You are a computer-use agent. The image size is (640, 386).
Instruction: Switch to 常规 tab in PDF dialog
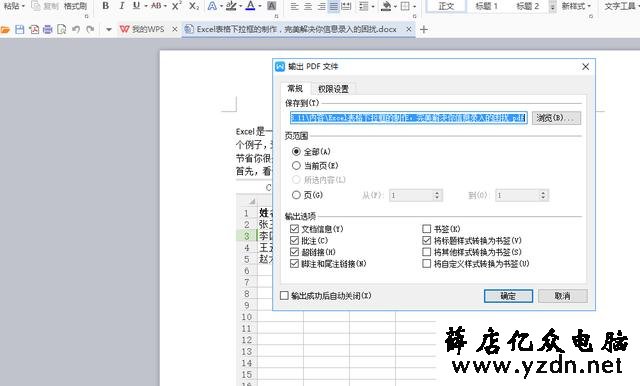click(x=295, y=89)
